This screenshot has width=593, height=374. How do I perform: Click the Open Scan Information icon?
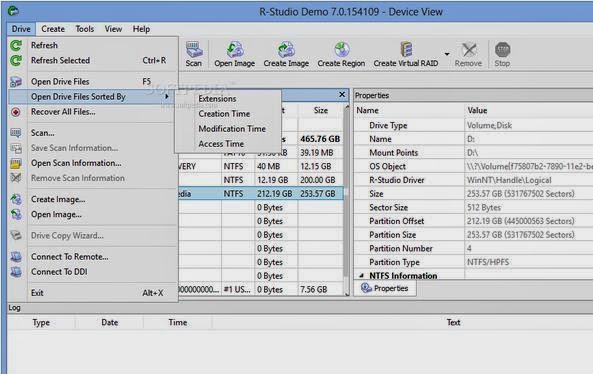click(16, 163)
